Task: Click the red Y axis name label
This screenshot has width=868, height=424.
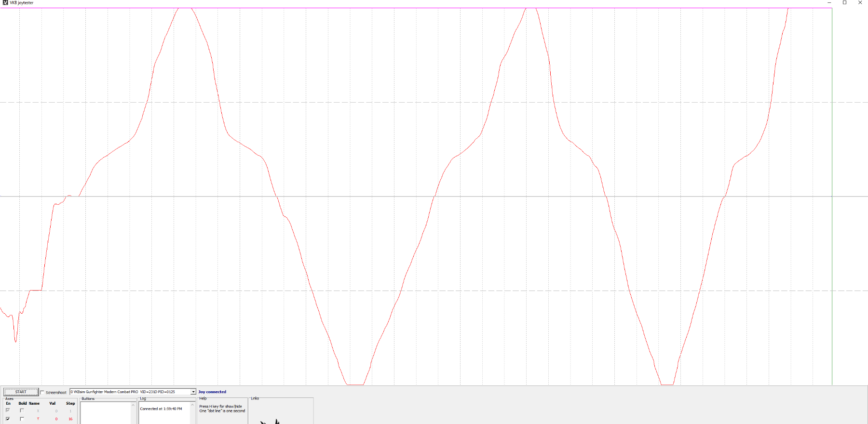Action: tap(38, 419)
